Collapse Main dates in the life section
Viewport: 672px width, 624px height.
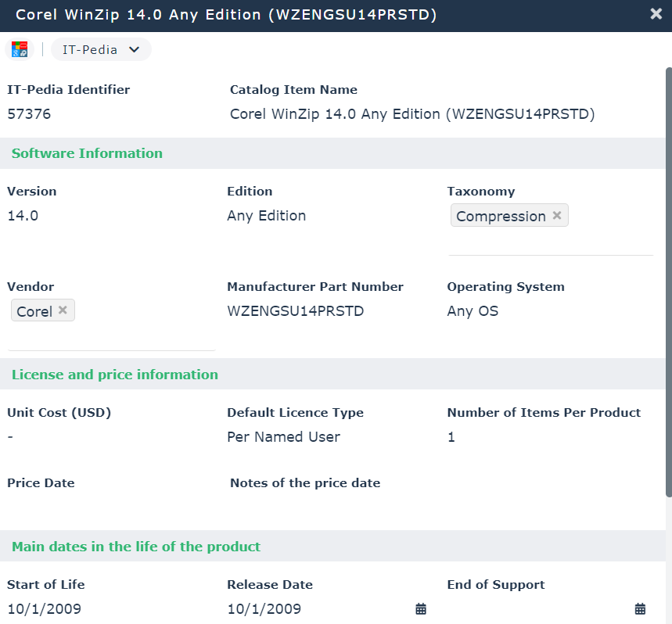136,547
